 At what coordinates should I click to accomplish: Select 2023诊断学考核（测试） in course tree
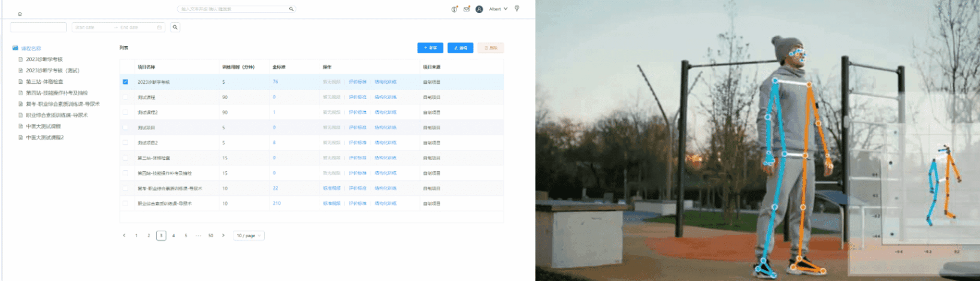click(x=53, y=71)
